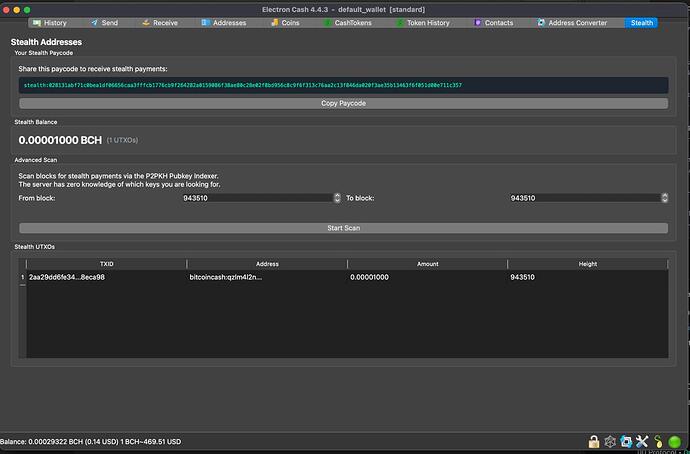Click the password lock icon in status bar
The width and height of the screenshot is (690, 454).
tap(593, 441)
